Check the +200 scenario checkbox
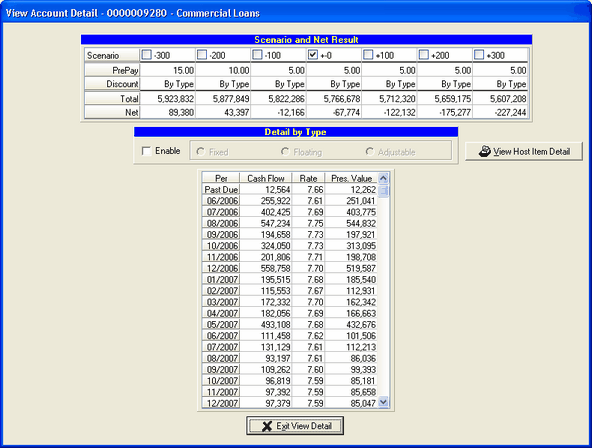592x448 pixels. coord(424,55)
